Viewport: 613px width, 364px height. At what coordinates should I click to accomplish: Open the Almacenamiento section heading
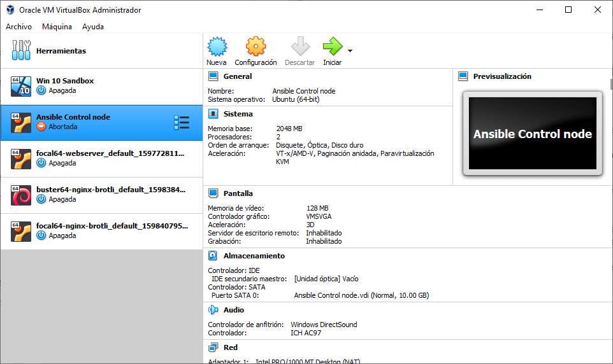pyautogui.click(x=254, y=256)
